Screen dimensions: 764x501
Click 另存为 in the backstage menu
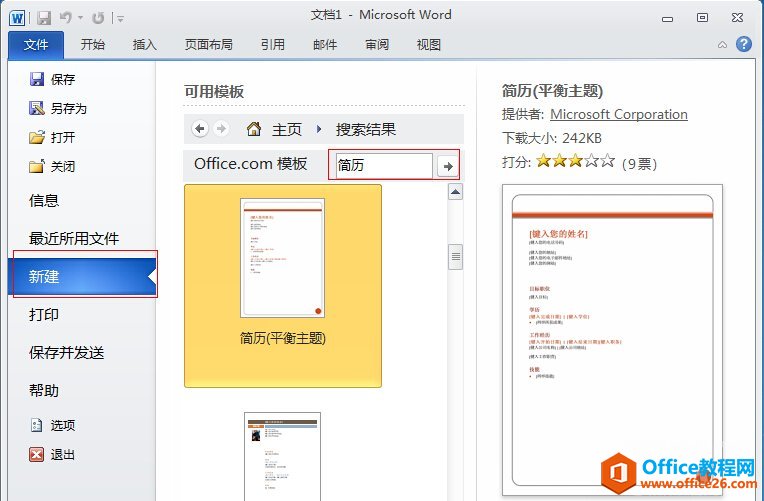[x=58, y=108]
